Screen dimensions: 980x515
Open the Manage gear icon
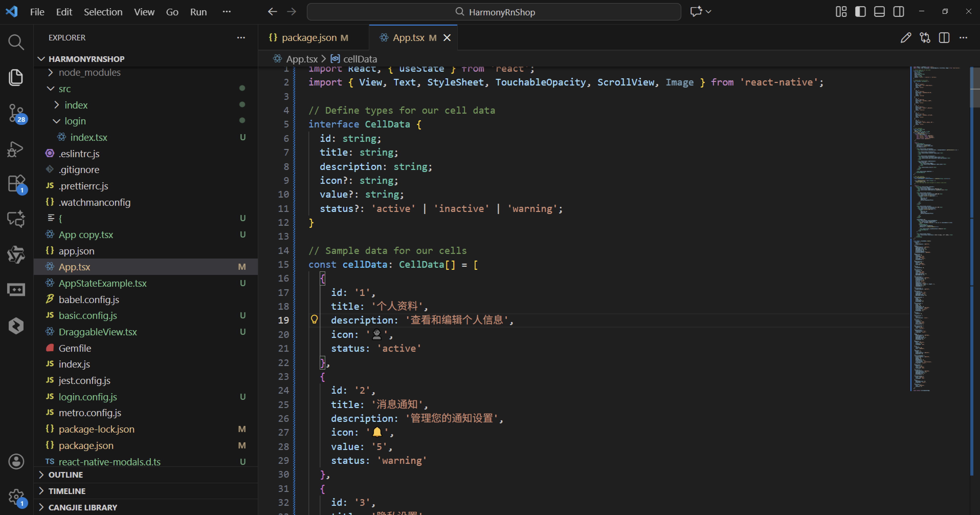click(16, 496)
